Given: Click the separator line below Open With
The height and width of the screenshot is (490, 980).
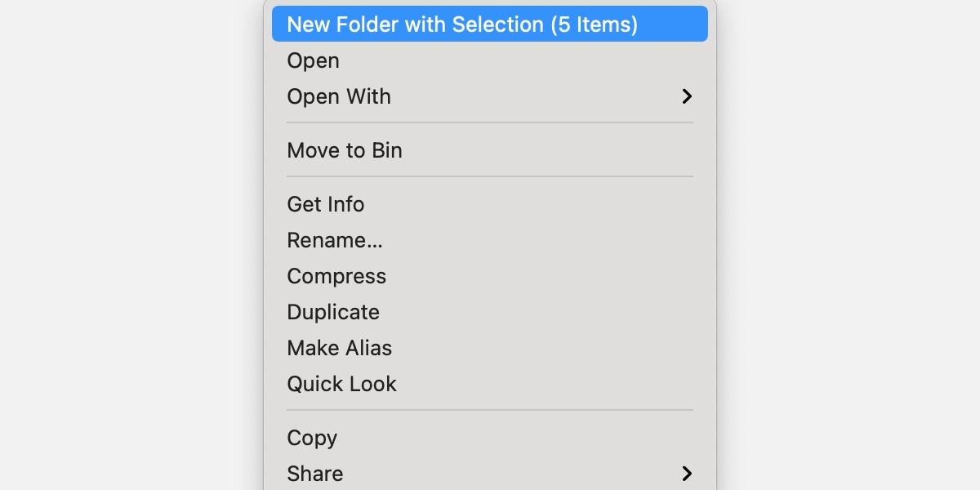Looking at the screenshot, I should (x=490, y=123).
